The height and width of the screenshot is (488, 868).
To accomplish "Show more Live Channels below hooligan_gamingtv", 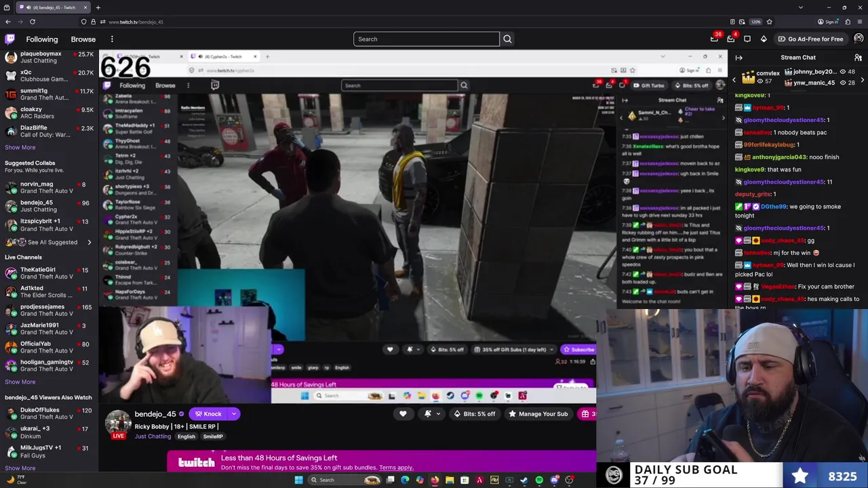I will click(20, 382).
